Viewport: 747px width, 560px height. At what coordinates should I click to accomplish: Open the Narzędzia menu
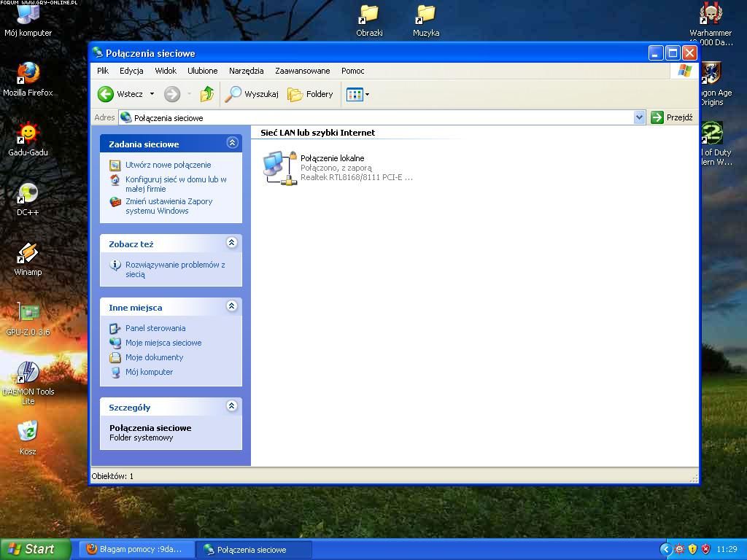246,71
